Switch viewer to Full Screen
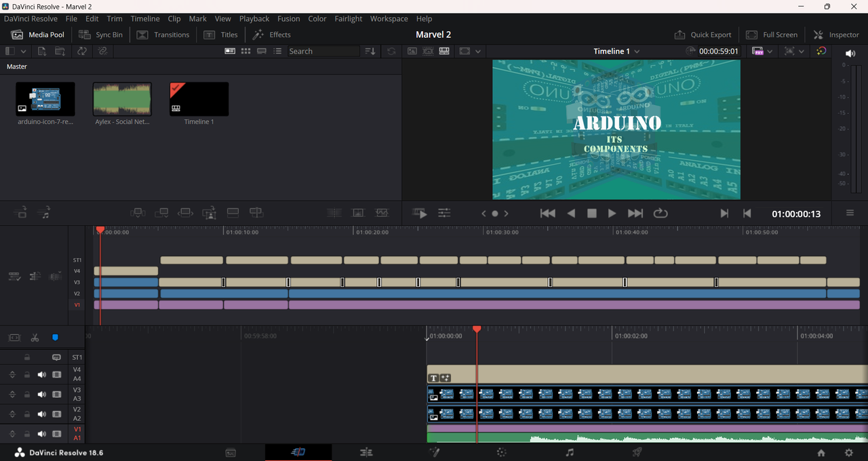Screen dimensions: 868x461 [x=772, y=35]
